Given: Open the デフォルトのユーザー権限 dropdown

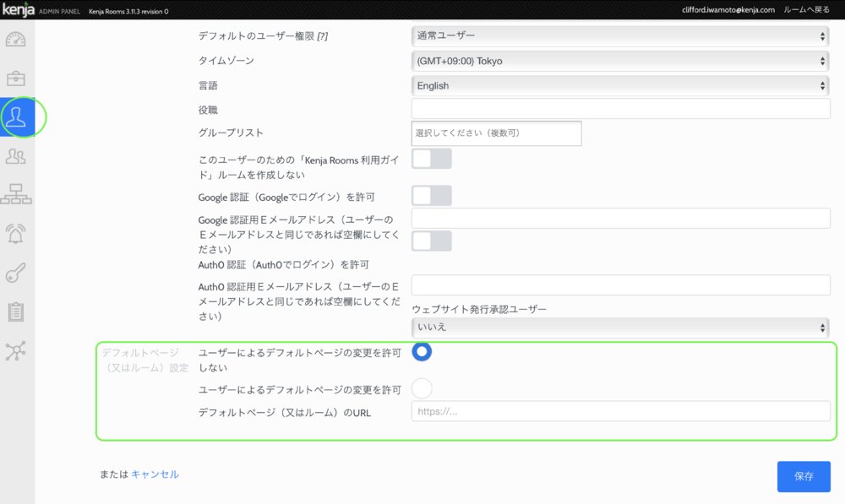Looking at the screenshot, I should coord(620,36).
